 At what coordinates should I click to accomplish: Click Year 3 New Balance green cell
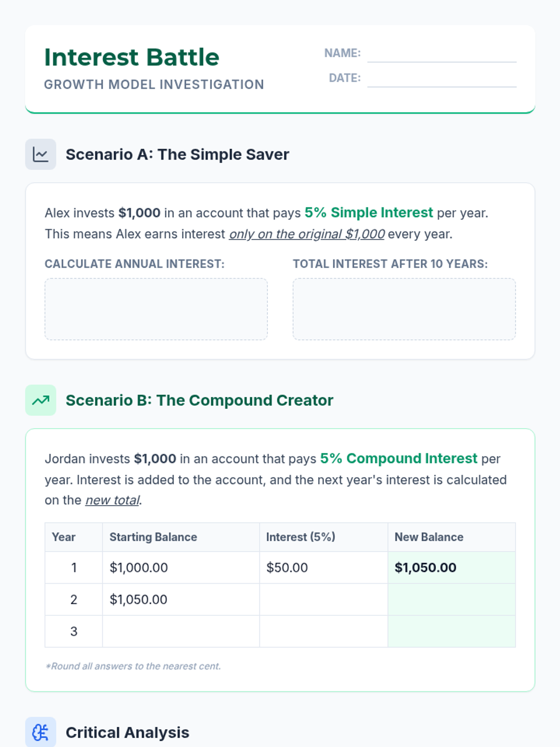pos(452,631)
